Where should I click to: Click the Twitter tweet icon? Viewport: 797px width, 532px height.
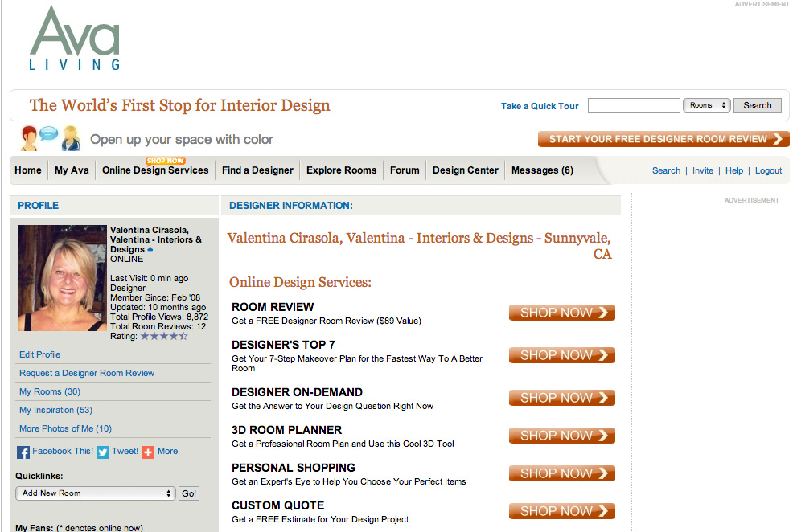pos(103,452)
